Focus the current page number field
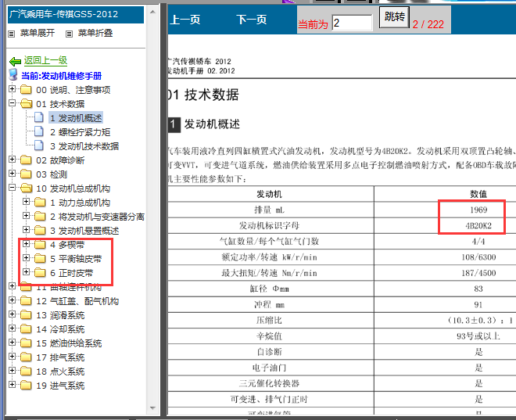This screenshot has height=420, width=516. pos(352,23)
